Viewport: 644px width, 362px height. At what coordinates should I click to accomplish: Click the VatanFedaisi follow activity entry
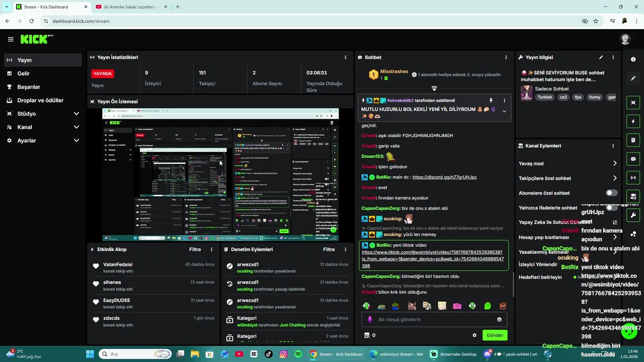tap(153, 267)
